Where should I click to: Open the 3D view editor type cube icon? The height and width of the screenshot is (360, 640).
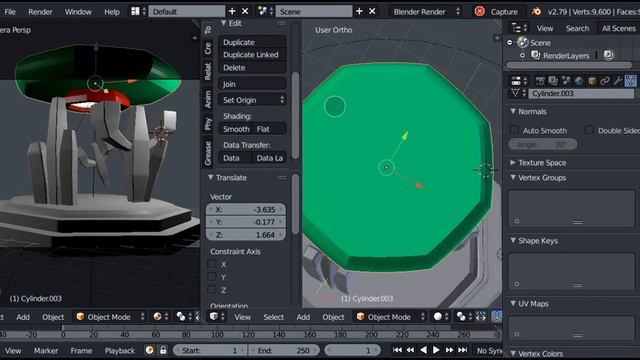pos(217,317)
